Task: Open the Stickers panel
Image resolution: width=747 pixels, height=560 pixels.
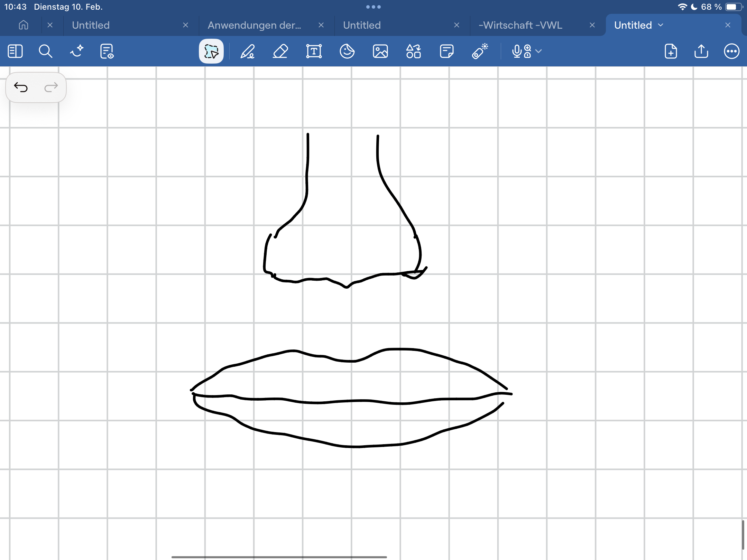Action: (x=347, y=52)
